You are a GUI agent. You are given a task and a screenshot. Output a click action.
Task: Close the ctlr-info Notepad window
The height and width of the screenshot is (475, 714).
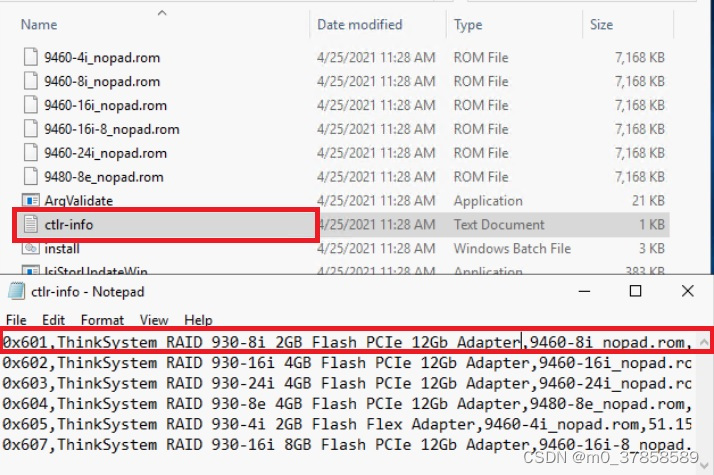tap(688, 291)
